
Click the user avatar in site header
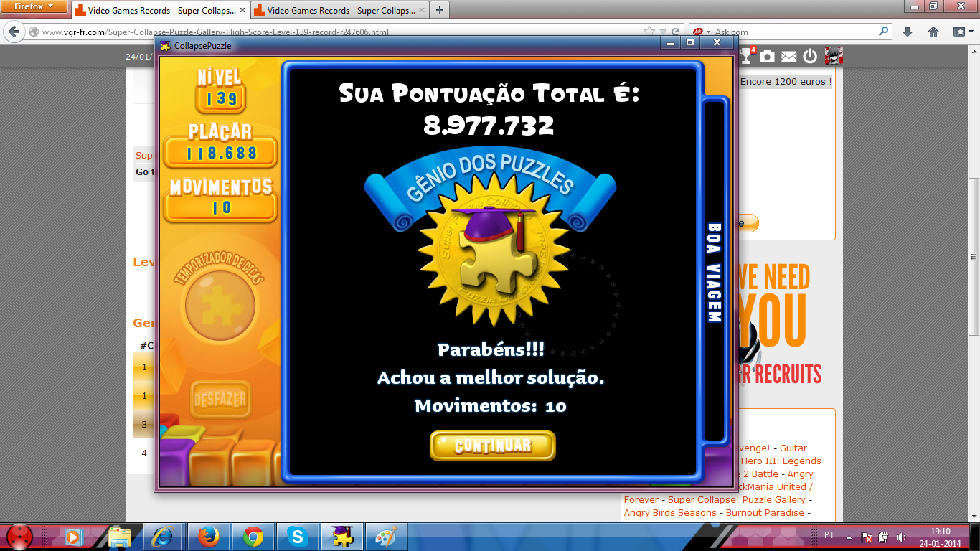pos(833,56)
